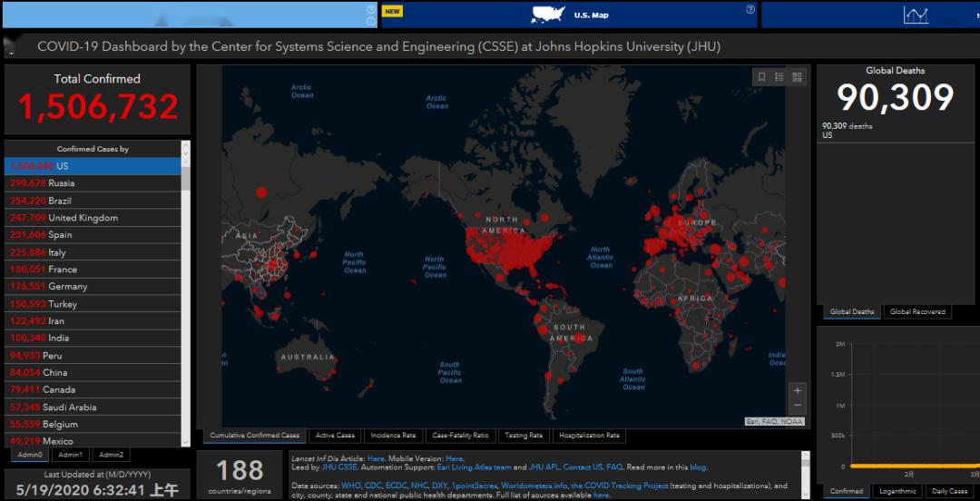Click the country list vertical scrollbar
Image resolution: width=980 pixels, height=501 pixels.
click(186, 290)
